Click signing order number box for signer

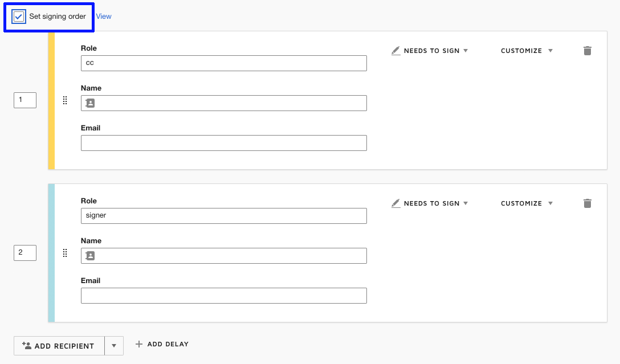(x=25, y=253)
